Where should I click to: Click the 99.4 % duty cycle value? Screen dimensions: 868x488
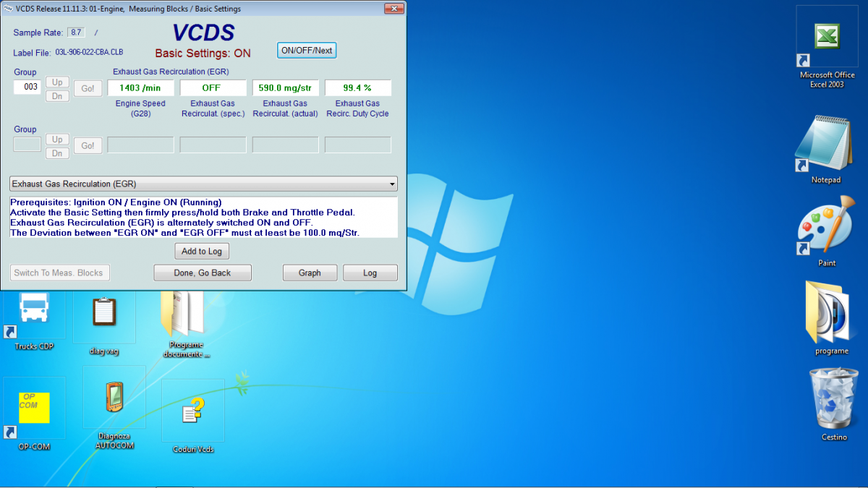[358, 87]
